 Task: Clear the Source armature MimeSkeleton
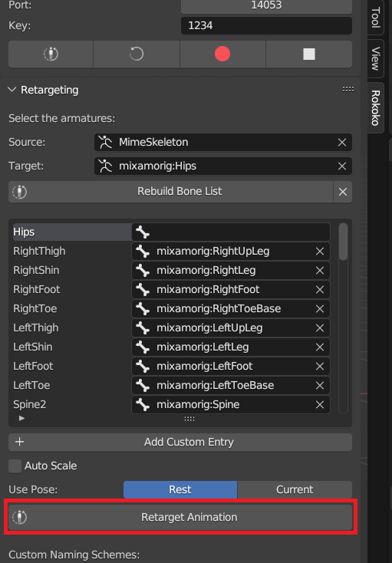coord(341,143)
